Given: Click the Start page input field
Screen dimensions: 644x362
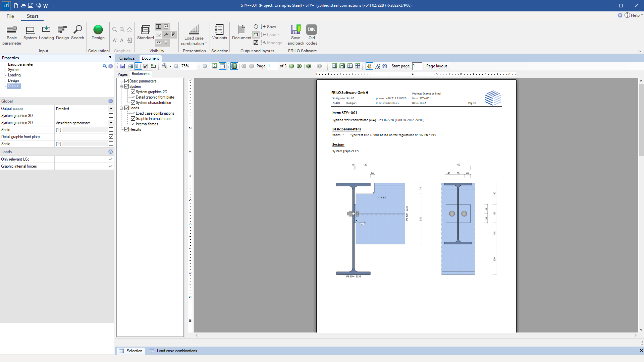Looking at the screenshot, I should 417,66.
